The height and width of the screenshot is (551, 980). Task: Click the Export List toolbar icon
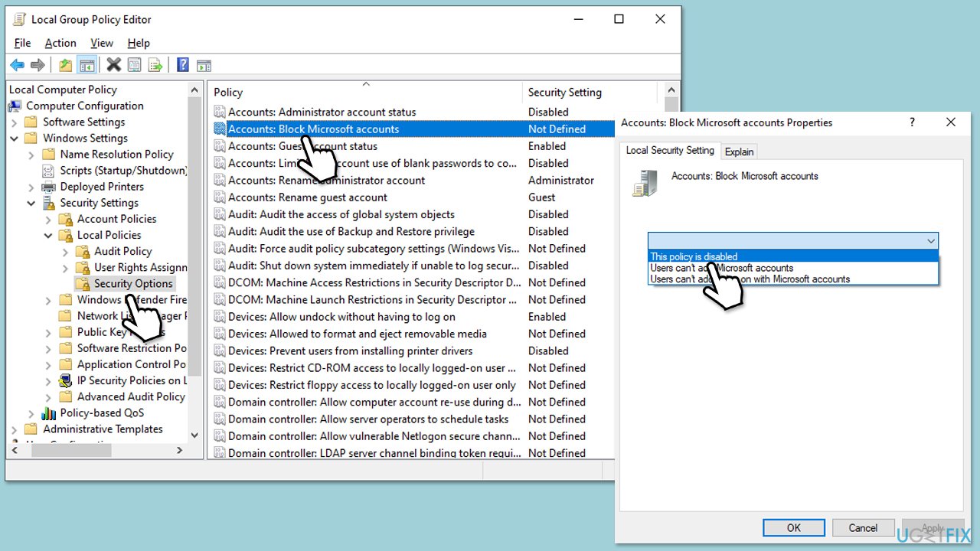(x=155, y=65)
